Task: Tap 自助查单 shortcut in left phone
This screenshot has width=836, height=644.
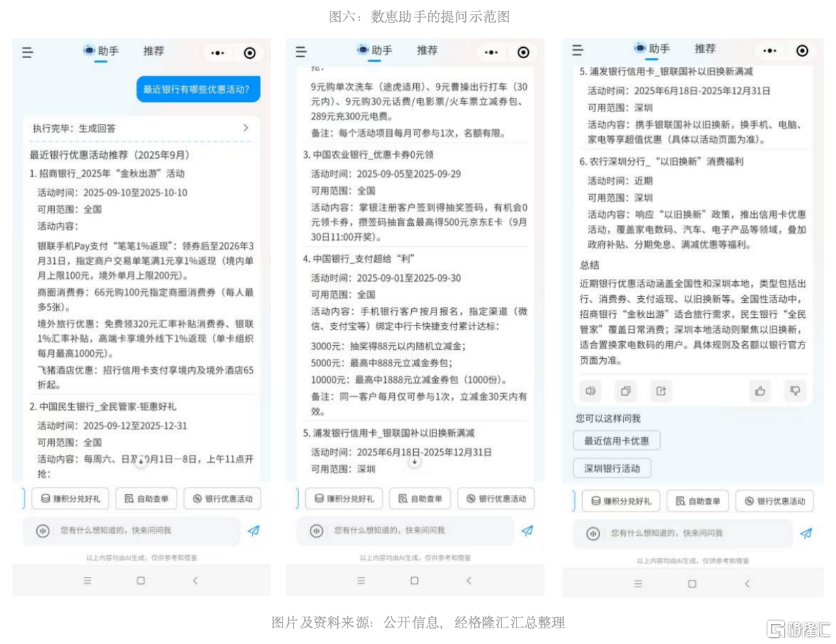Action: [146, 499]
